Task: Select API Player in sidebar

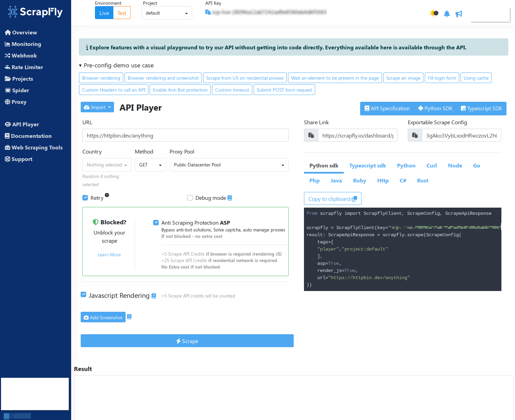Action: [22, 124]
